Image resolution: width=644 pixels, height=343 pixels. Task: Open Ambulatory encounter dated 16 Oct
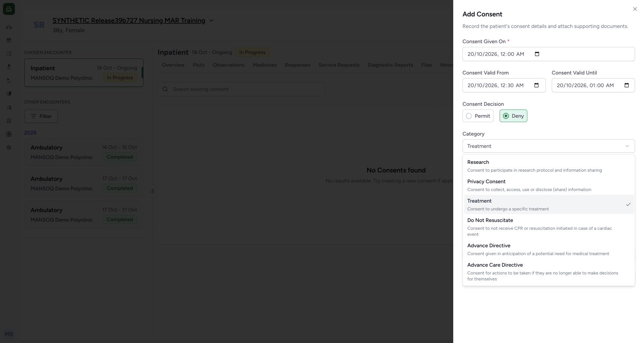(x=84, y=152)
